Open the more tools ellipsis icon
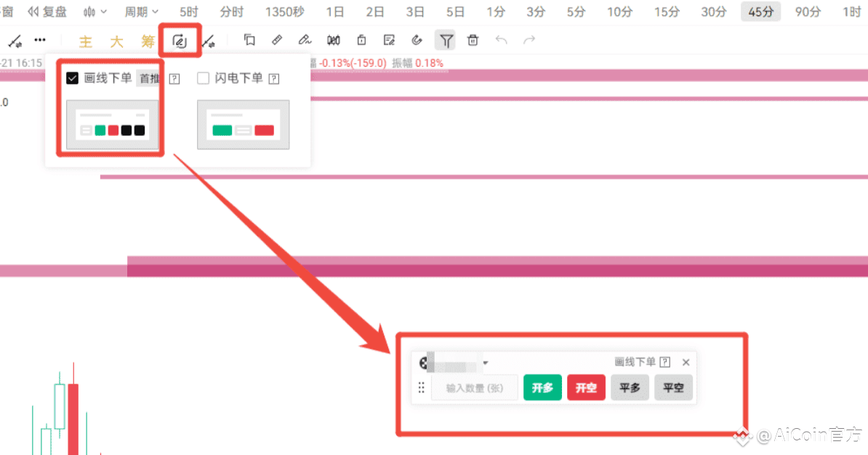 [40, 40]
